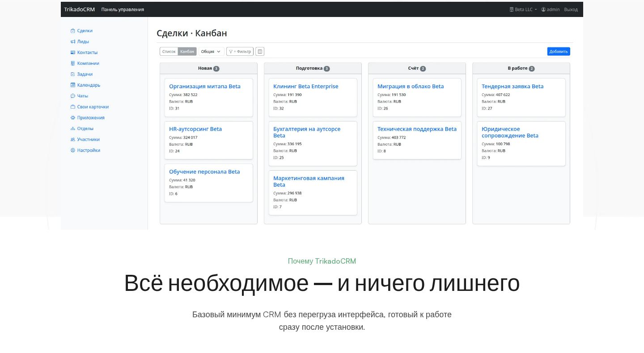Go to Лиды in the sidebar

[83, 42]
